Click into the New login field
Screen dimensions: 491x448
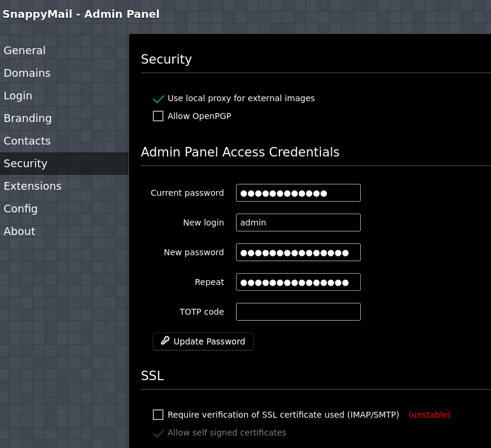(298, 223)
